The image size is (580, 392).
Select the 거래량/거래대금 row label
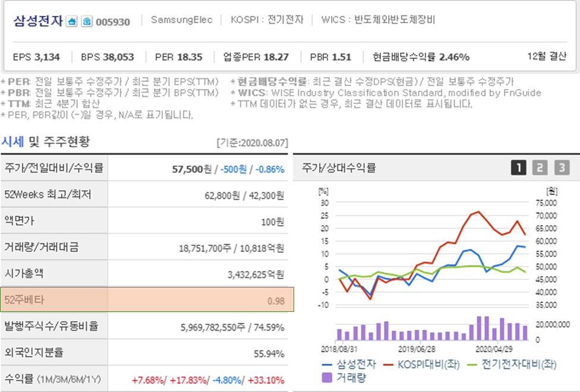point(42,247)
